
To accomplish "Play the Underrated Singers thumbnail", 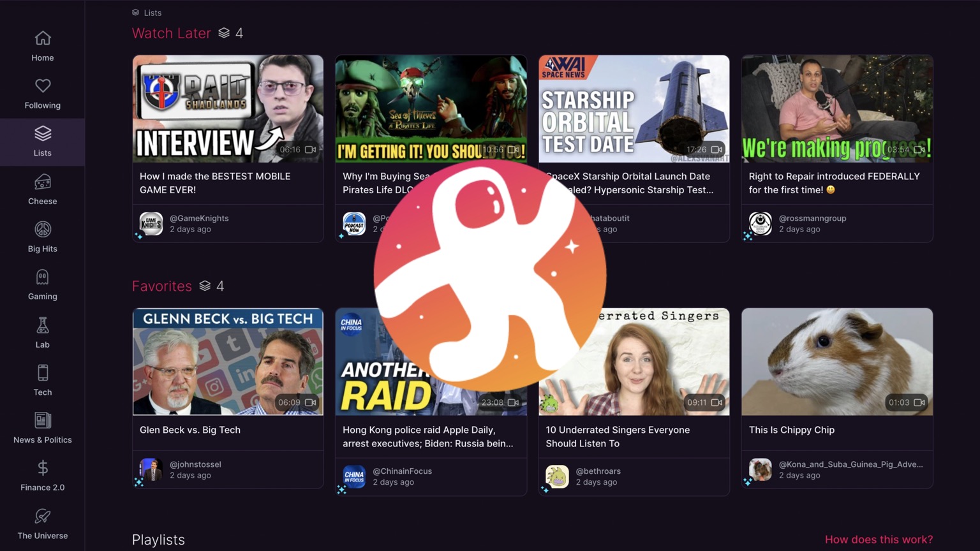I will 634,362.
